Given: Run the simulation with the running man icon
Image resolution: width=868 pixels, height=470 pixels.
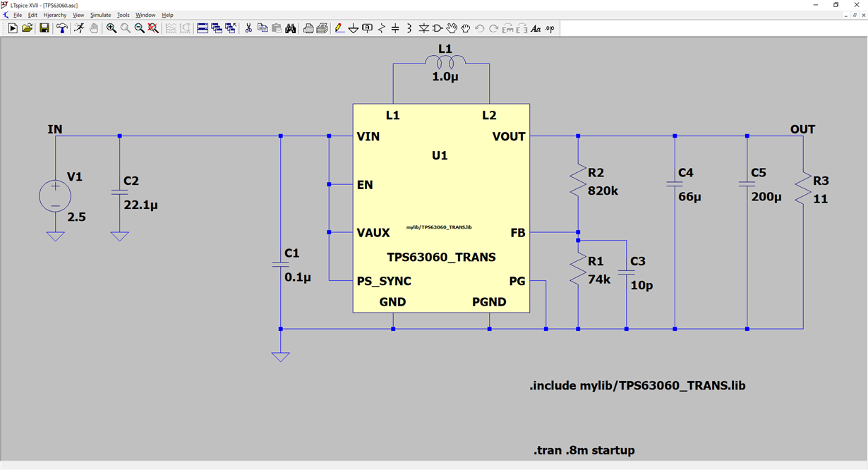Looking at the screenshot, I should click(79, 28).
